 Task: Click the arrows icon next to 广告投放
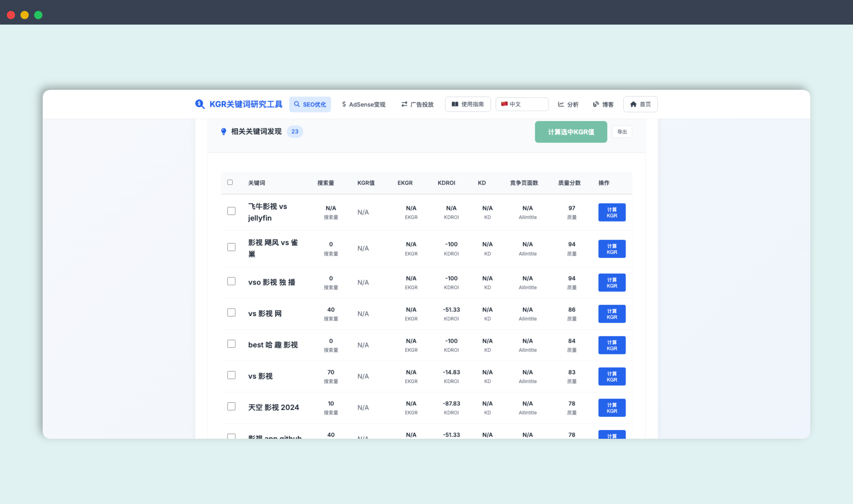[x=404, y=104]
